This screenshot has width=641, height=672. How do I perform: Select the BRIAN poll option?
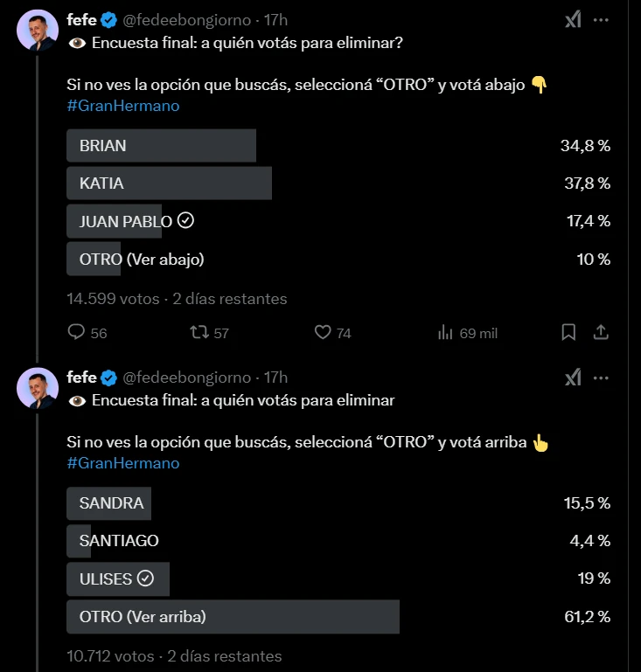[162, 146]
